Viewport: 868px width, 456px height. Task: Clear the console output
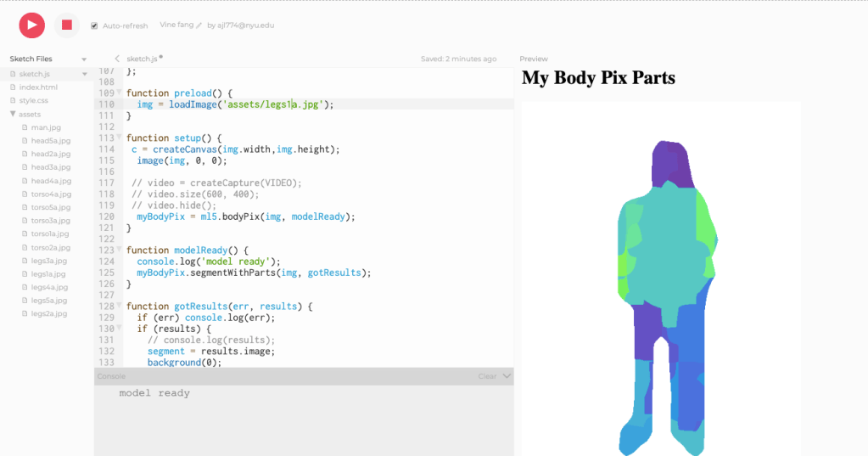pos(487,376)
